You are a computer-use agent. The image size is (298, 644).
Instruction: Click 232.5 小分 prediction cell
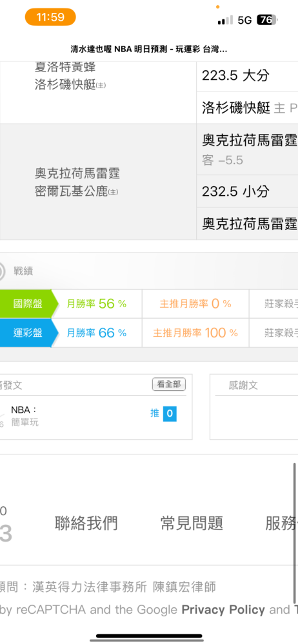248,191
